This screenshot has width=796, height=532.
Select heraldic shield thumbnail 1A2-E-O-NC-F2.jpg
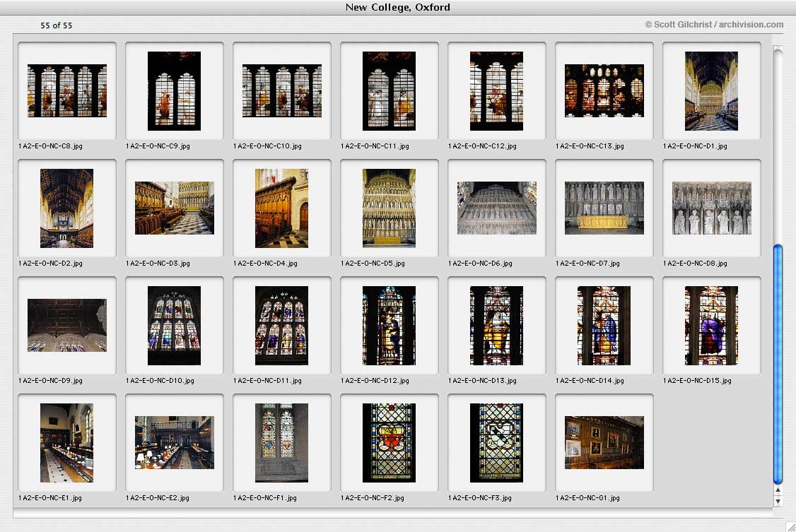[x=389, y=443]
